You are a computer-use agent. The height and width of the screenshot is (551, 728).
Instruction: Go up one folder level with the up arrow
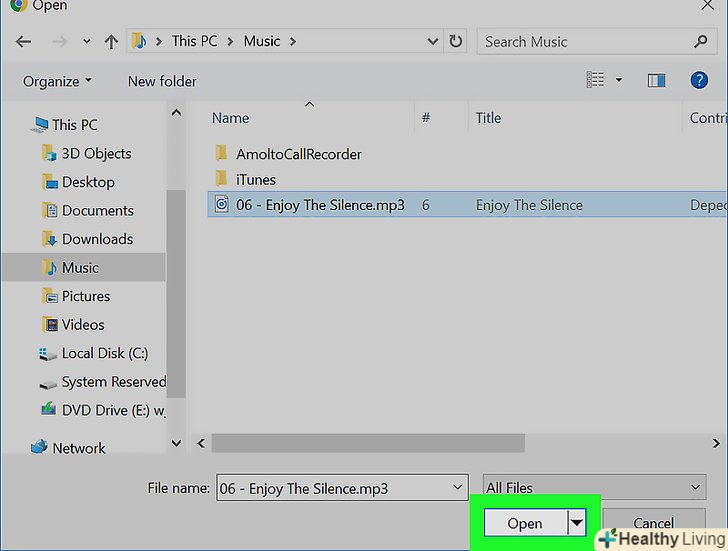[111, 42]
